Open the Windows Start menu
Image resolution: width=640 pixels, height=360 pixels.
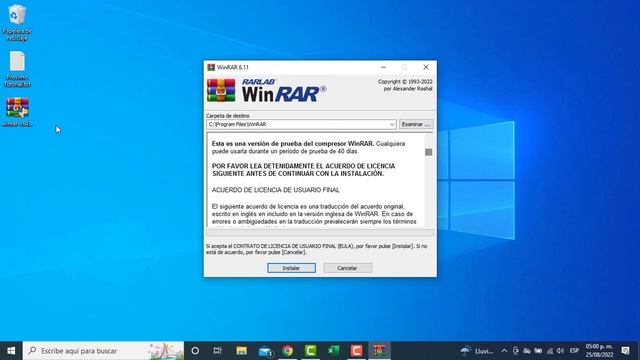pyautogui.click(x=11, y=351)
